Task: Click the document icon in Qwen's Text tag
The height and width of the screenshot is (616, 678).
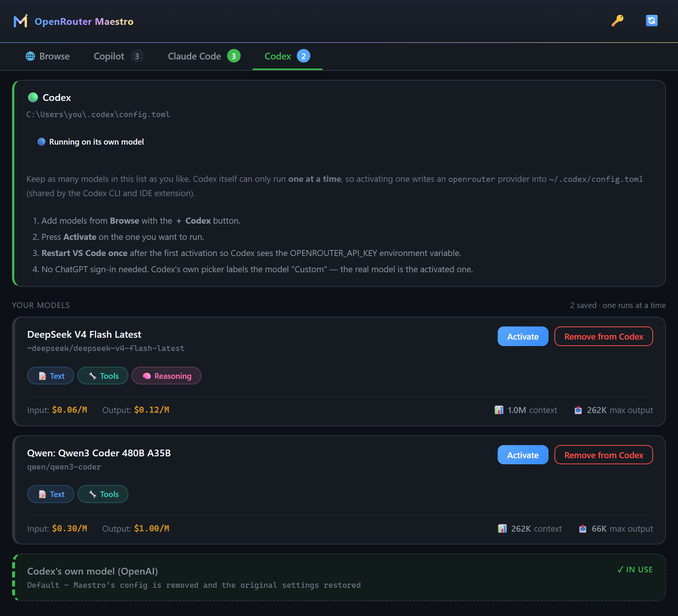Action: pyautogui.click(x=43, y=494)
